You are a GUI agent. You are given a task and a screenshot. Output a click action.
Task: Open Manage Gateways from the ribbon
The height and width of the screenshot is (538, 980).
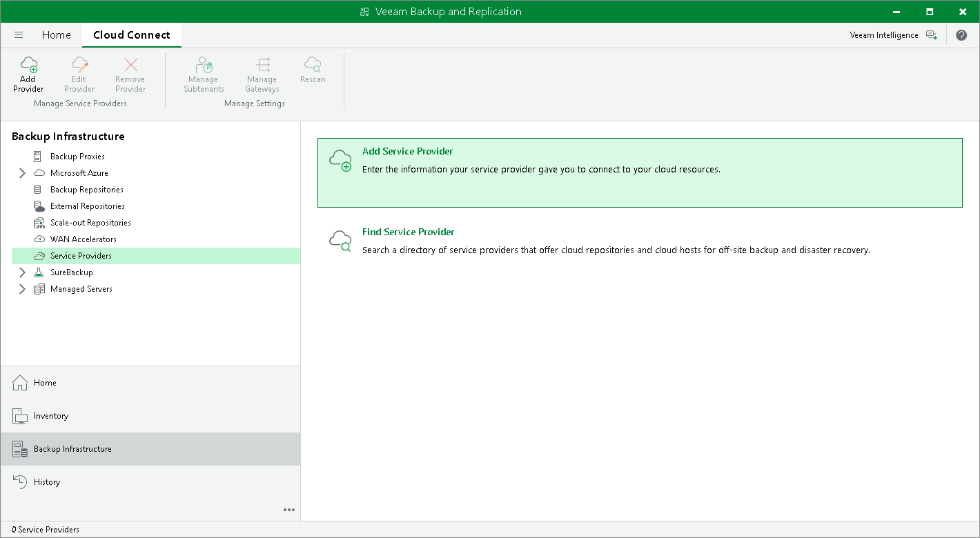[262, 65]
